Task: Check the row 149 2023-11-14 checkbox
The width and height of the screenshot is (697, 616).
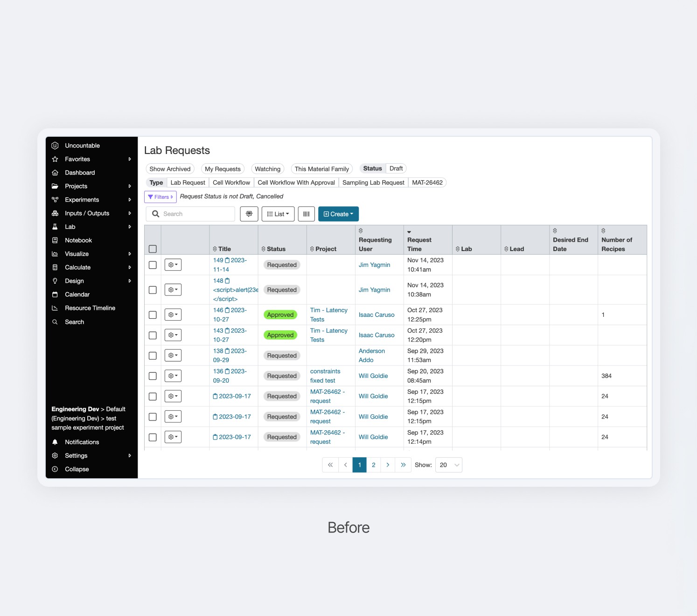Action: [153, 265]
